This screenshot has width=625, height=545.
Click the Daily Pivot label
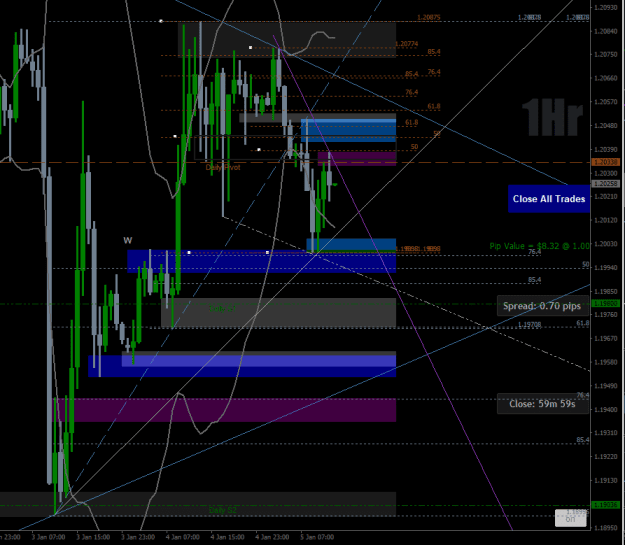(223, 167)
